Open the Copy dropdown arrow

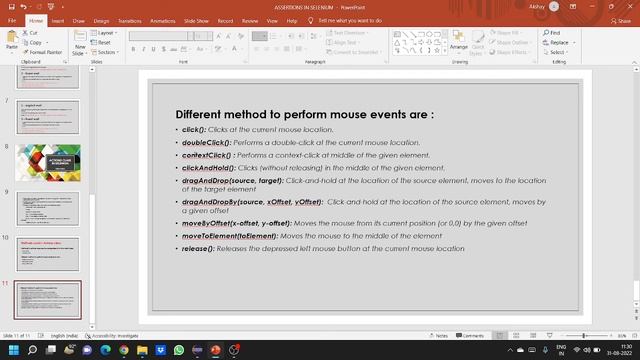(47, 42)
